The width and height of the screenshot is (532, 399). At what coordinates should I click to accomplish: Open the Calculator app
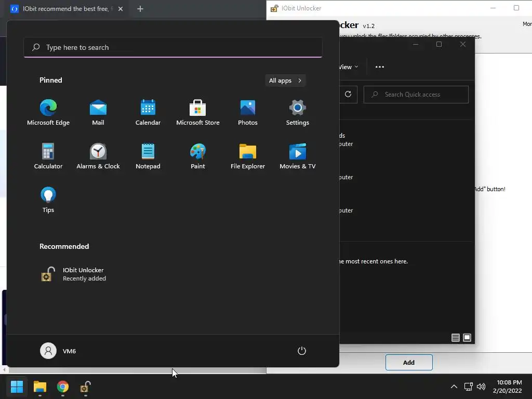(48, 156)
